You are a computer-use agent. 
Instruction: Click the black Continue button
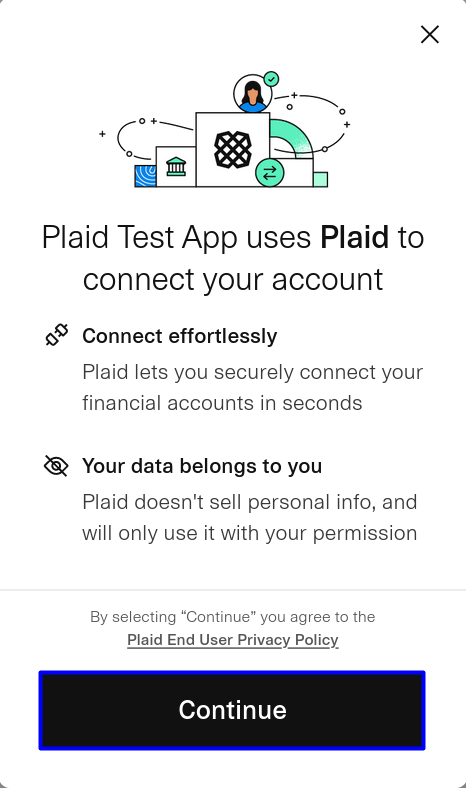(232, 710)
